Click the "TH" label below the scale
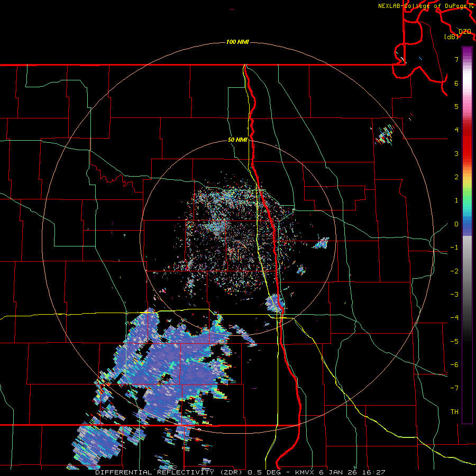 [454, 412]
